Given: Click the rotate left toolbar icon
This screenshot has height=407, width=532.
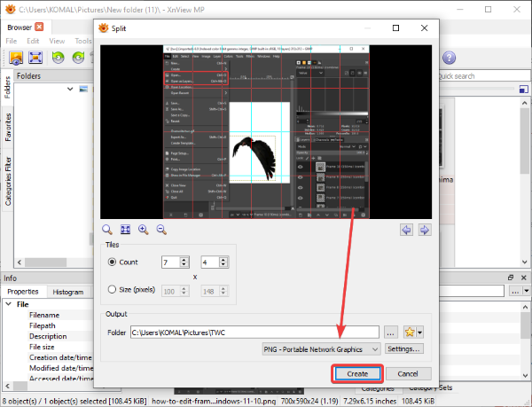Looking at the screenshot, I should point(59,58).
